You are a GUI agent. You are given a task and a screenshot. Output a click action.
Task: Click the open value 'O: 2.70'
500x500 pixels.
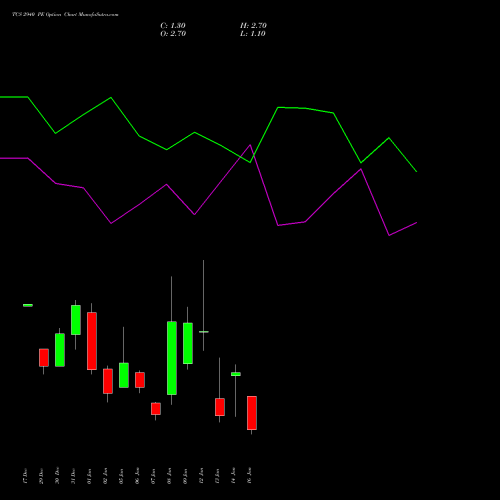click(173, 34)
